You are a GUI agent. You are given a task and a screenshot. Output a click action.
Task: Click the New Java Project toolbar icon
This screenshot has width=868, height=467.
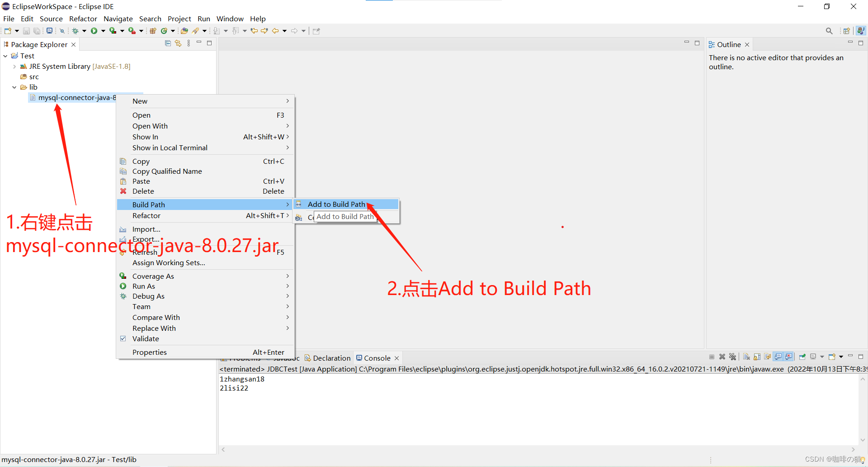pyautogui.click(x=152, y=31)
